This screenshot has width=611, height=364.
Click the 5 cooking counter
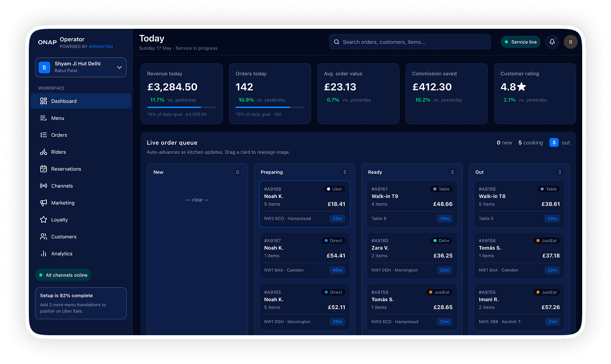click(x=531, y=143)
